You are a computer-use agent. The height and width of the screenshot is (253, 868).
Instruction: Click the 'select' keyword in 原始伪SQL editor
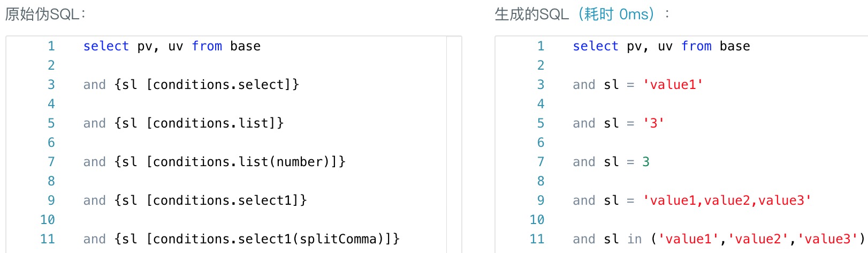[106, 46]
